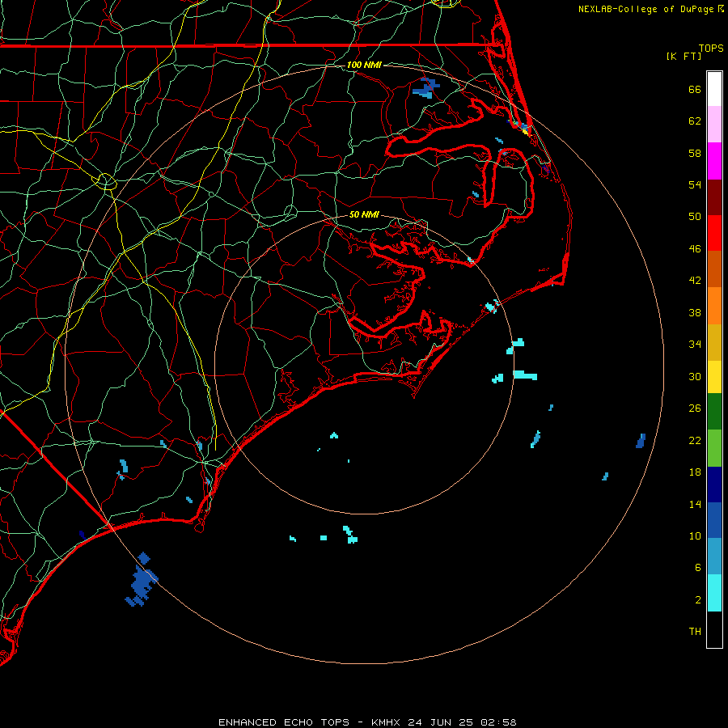728x728 pixels.
Task: Click the legend value 62
Action: pos(695,121)
